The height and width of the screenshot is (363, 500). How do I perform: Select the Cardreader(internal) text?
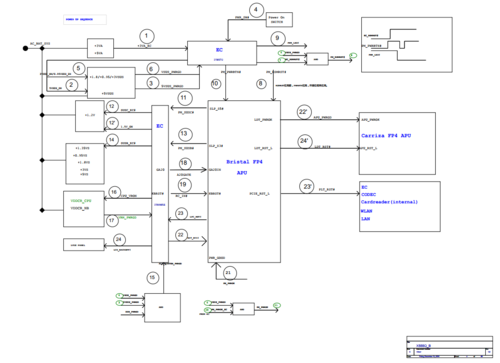tap(389, 202)
